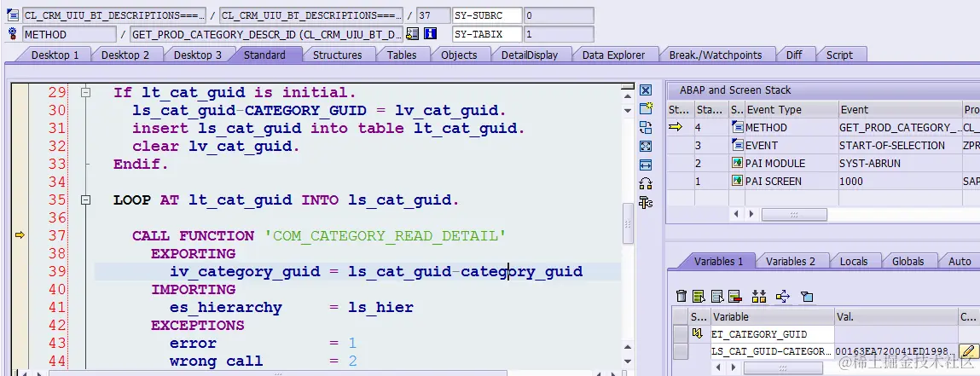The height and width of the screenshot is (376, 980).
Task: Select the Locals tab
Action: point(854,261)
